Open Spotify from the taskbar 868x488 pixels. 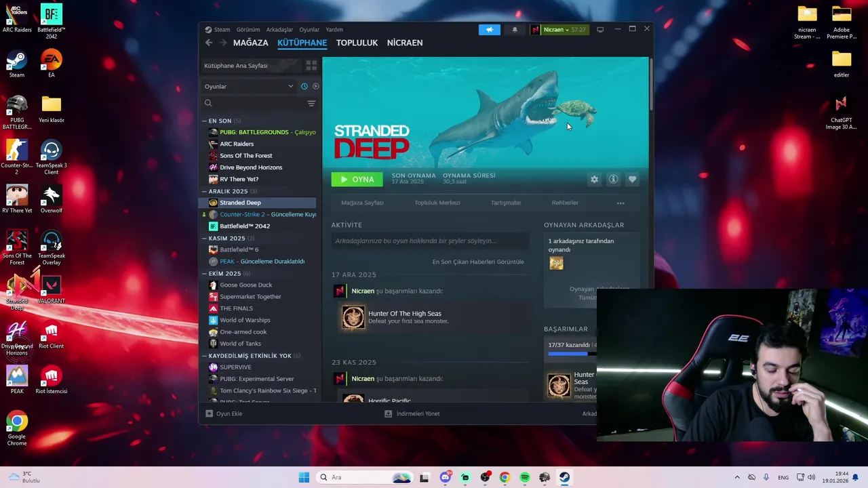tap(525, 477)
